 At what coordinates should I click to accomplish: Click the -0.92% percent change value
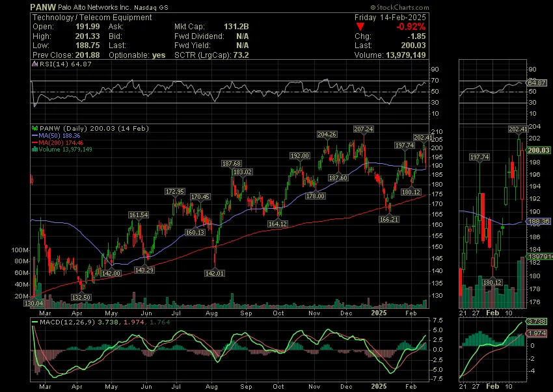411,27
